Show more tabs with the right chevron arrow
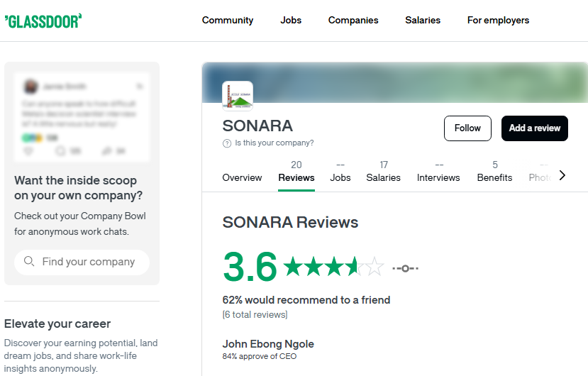Image resolution: width=588 pixels, height=376 pixels. (562, 175)
